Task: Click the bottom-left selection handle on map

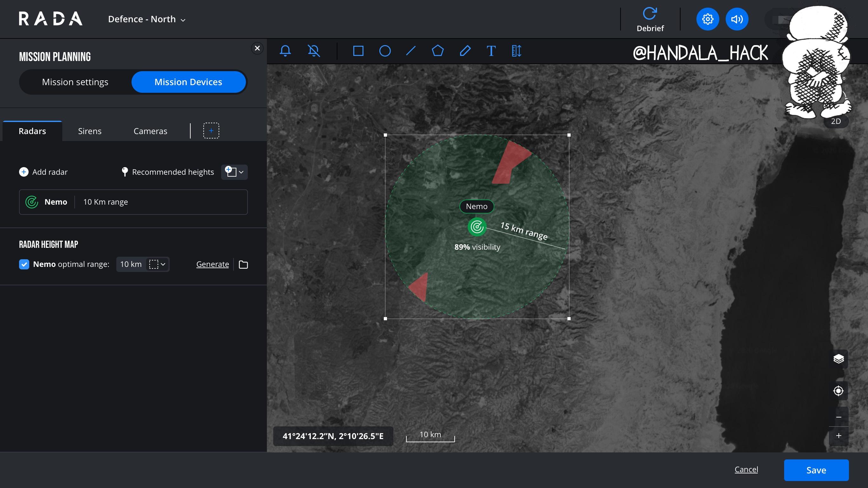Action: [x=385, y=318]
